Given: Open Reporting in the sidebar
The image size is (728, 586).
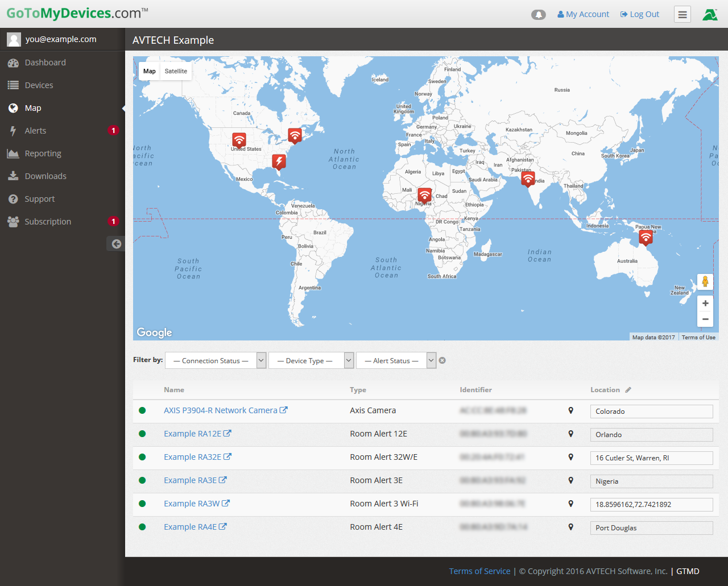Looking at the screenshot, I should click(x=63, y=153).
